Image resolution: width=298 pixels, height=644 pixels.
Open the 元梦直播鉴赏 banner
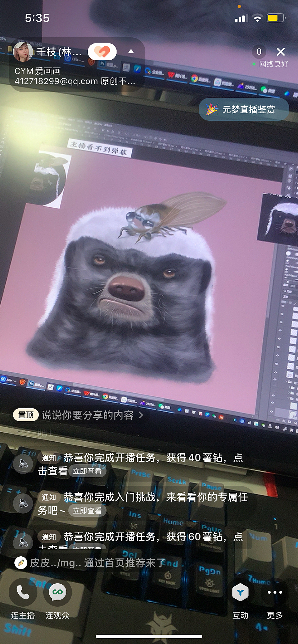click(244, 109)
